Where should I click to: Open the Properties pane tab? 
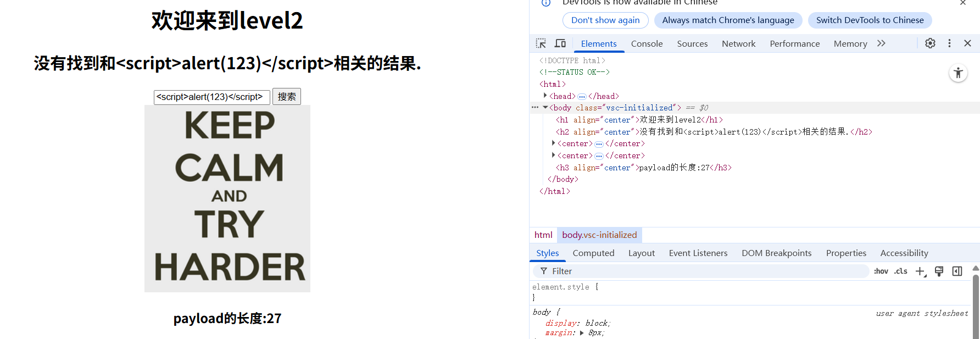click(x=846, y=253)
